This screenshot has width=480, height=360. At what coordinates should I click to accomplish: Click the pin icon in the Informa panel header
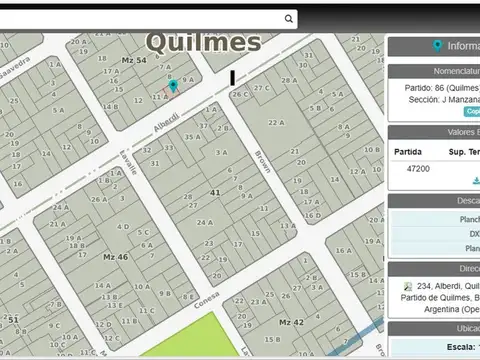[x=437, y=46]
